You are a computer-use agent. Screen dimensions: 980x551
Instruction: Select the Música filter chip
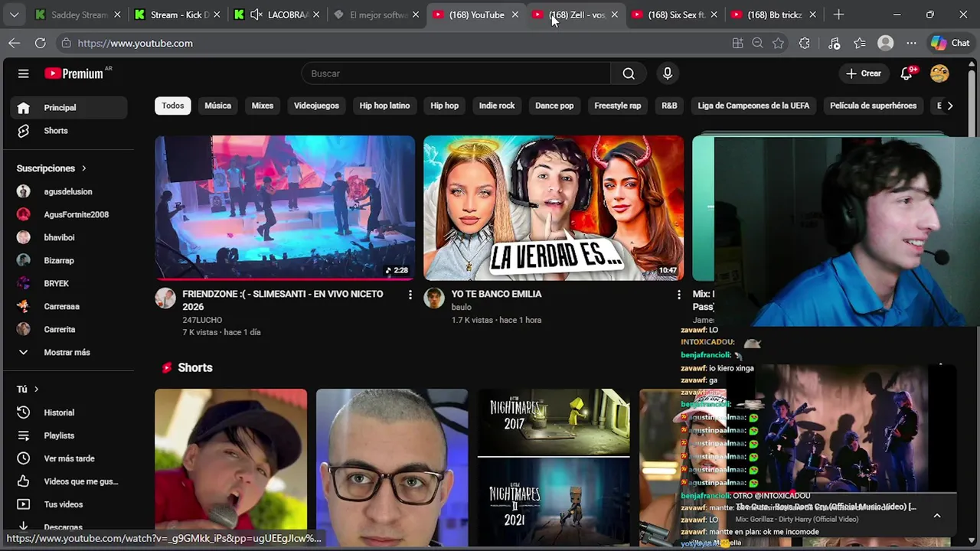tap(217, 106)
